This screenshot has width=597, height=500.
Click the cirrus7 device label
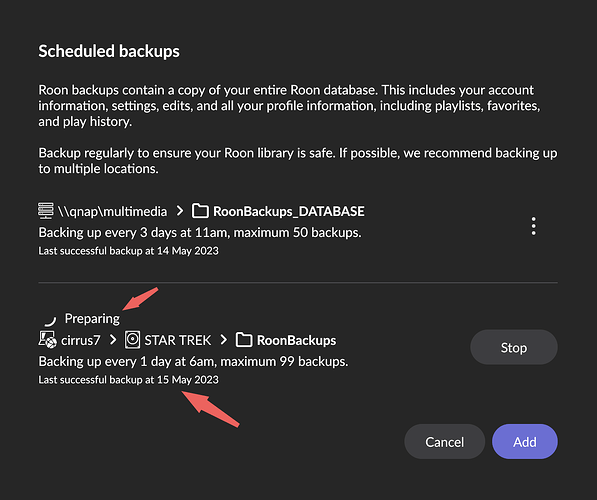click(80, 340)
